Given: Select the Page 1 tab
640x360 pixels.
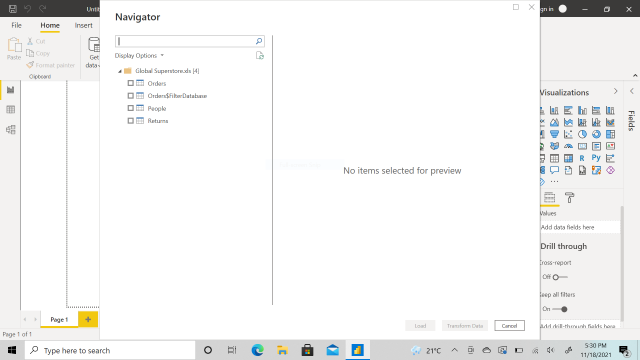Looking at the screenshot, I should coord(59,320).
